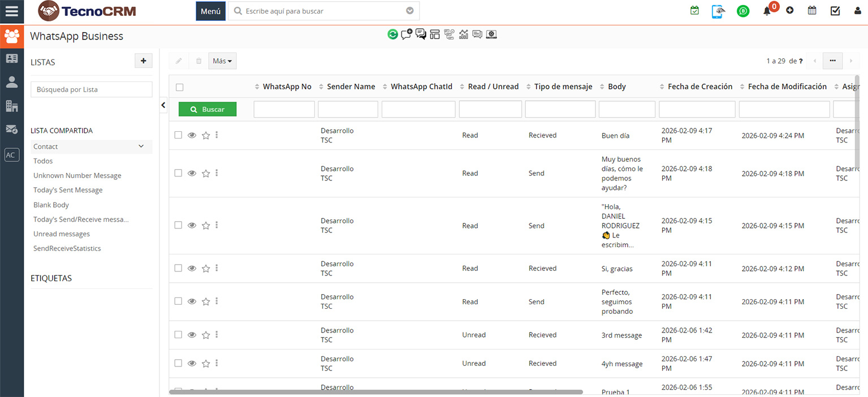Image resolution: width=868 pixels, height=397 pixels.
Task: Expand the Contact list chevron
Action: [141, 146]
